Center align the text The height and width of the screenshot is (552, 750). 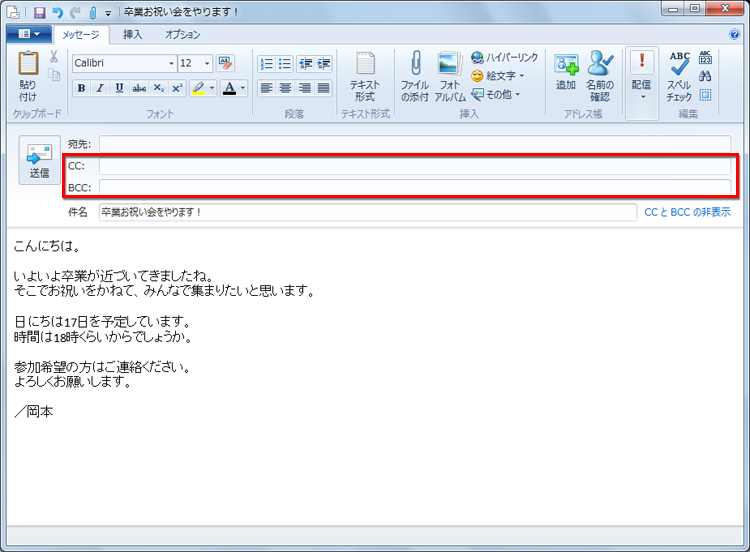point(285,88)
